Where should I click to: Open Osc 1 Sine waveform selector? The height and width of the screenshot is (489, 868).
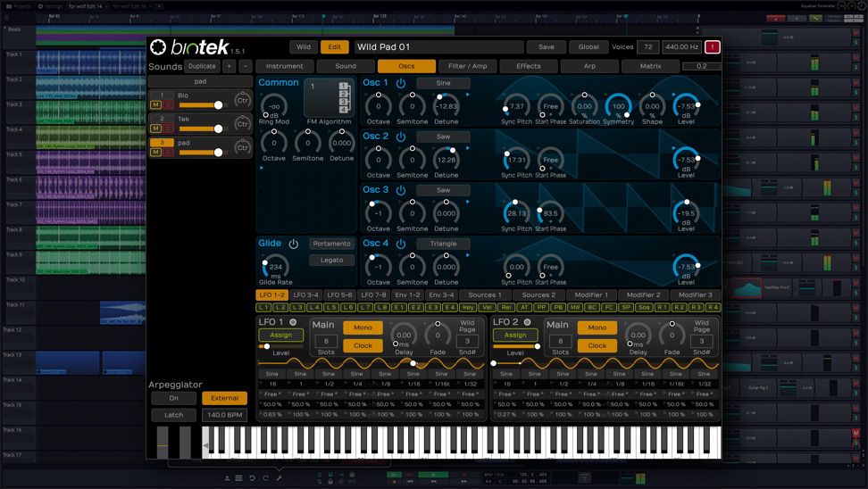444,83
